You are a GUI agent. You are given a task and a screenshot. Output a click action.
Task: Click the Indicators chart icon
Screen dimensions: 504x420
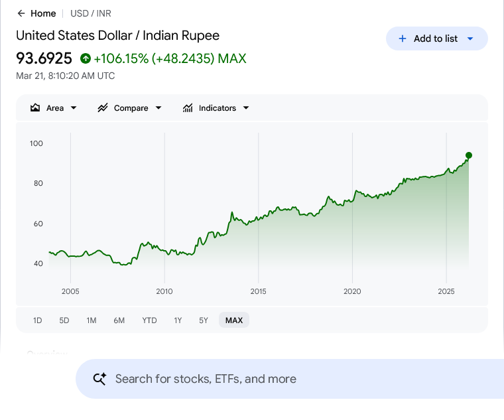click(188, 107)
